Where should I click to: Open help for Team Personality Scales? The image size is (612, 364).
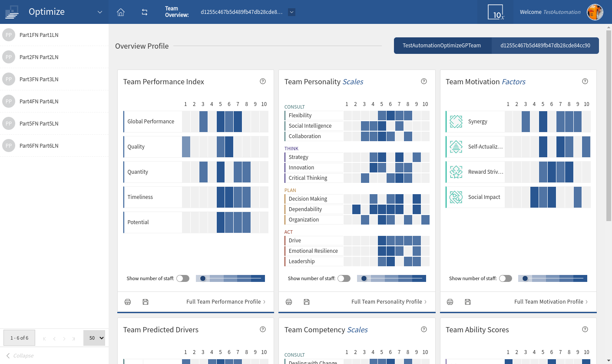point(424,81)
